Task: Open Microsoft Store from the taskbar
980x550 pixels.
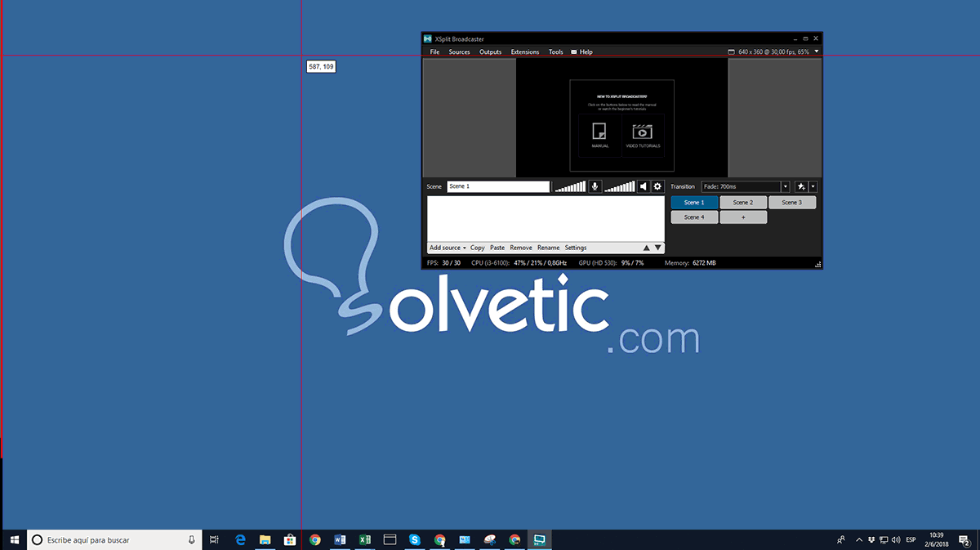Action: [289, 539]
